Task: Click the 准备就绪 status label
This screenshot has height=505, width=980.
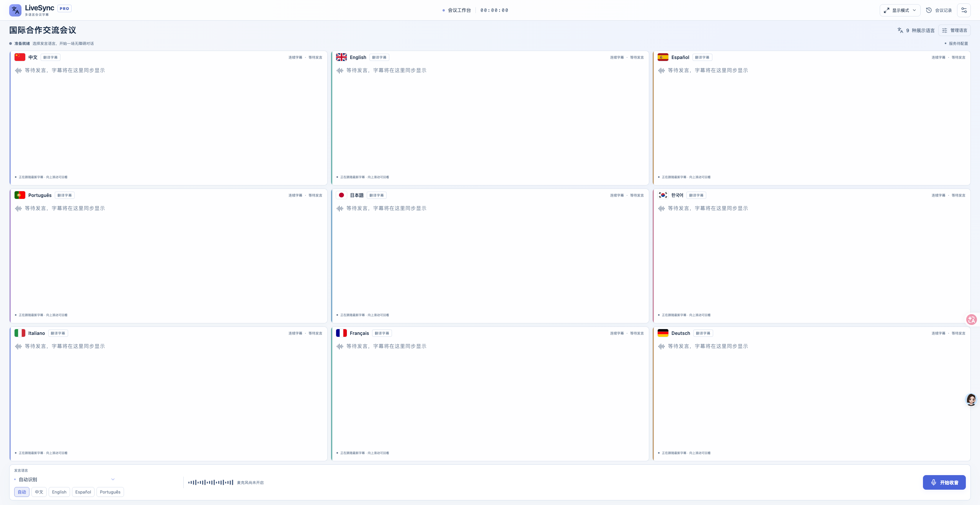Action: [x=22, y=44]
